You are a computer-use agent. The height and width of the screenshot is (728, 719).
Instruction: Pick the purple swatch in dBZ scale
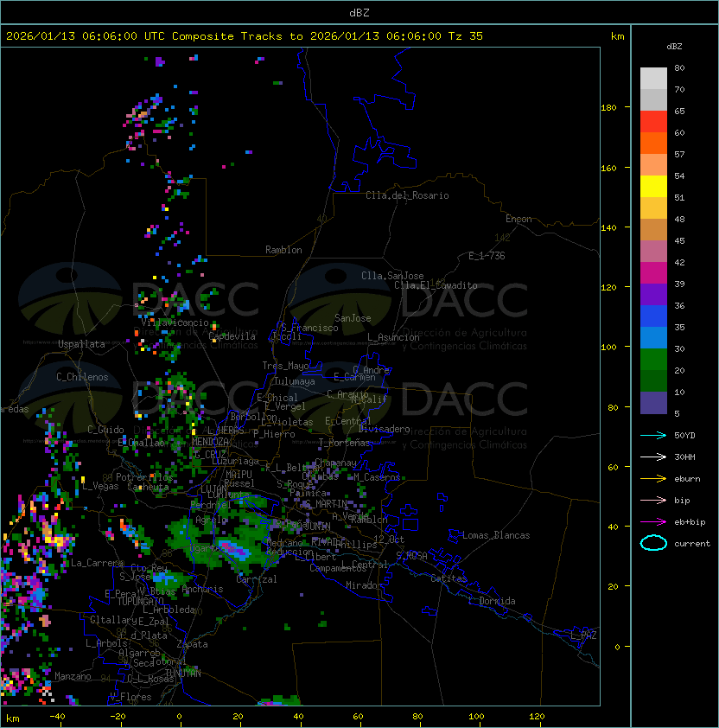pyautogui.click(x=653, y=294)
